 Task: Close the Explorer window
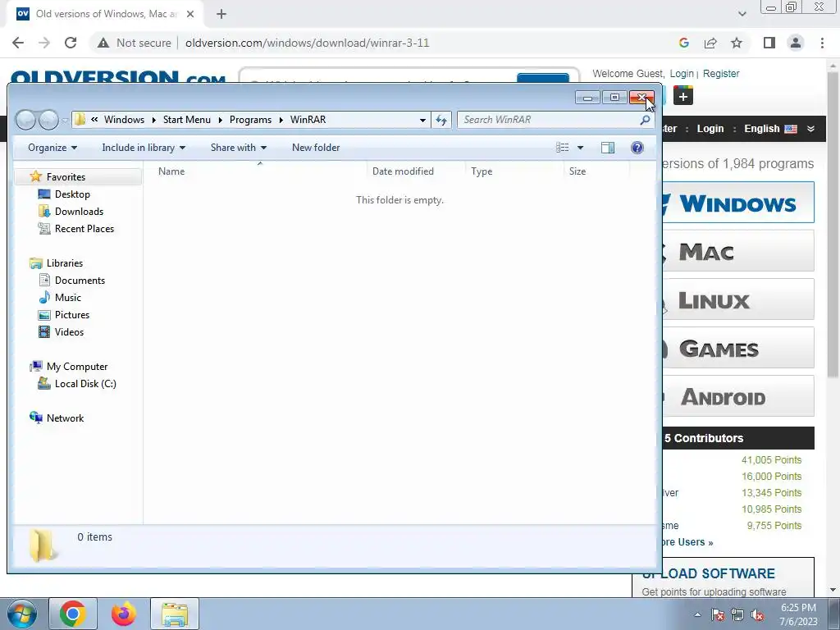coord(641,97)
